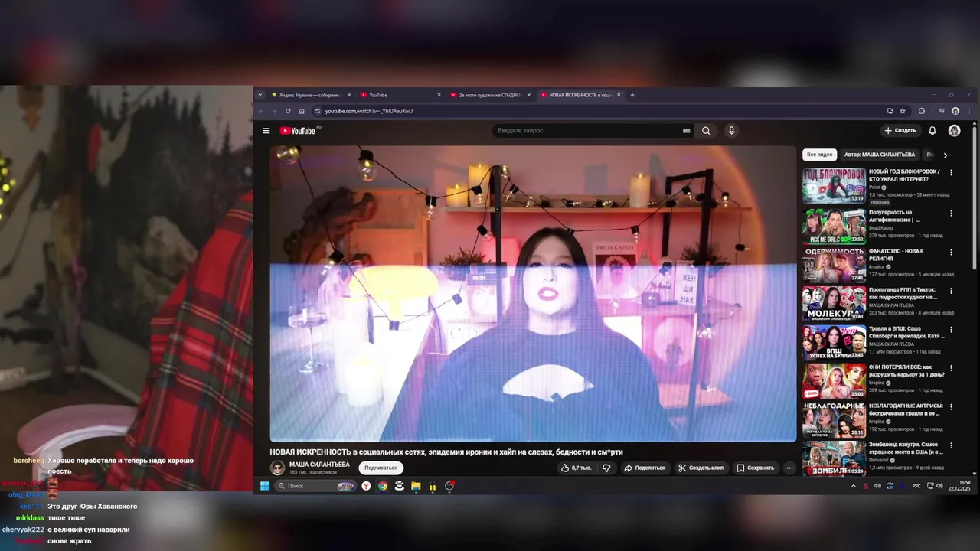Image resolution: width=980 pixels, height=551 pixels.
Task: Show hidden system tray icons chevron
Action: coord(854,486)
